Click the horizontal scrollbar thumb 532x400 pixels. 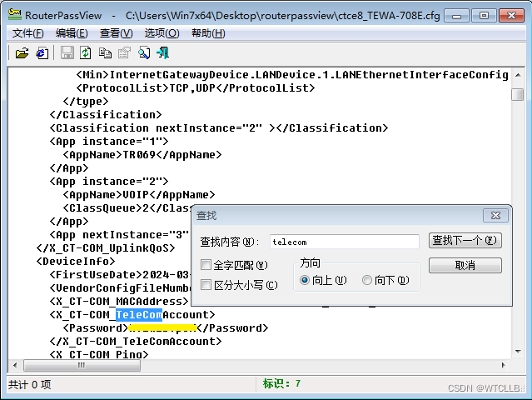pos(82,365)
